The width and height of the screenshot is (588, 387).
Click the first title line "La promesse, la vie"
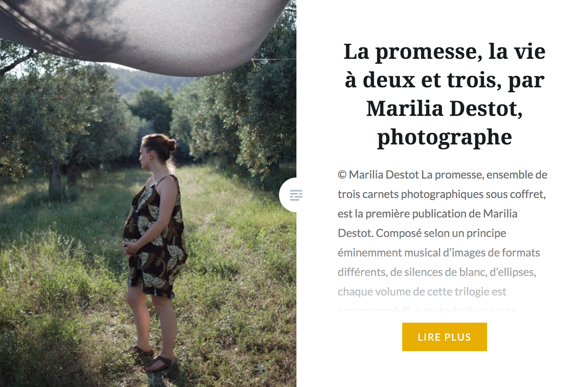[444, 52]
